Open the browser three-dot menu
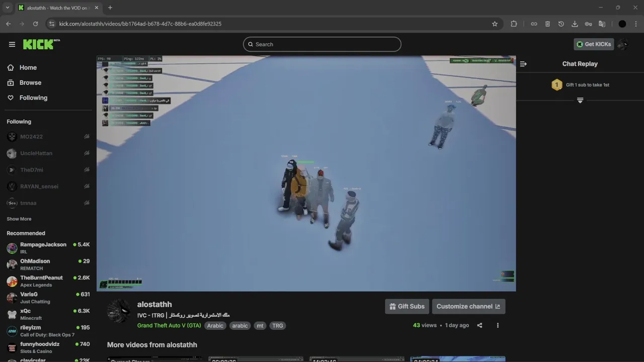644x362 pixels. click(x=636, y=24)
